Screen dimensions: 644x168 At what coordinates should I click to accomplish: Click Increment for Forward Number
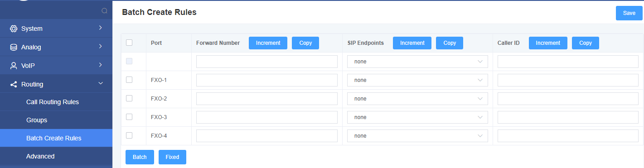[x=268, y=43]
